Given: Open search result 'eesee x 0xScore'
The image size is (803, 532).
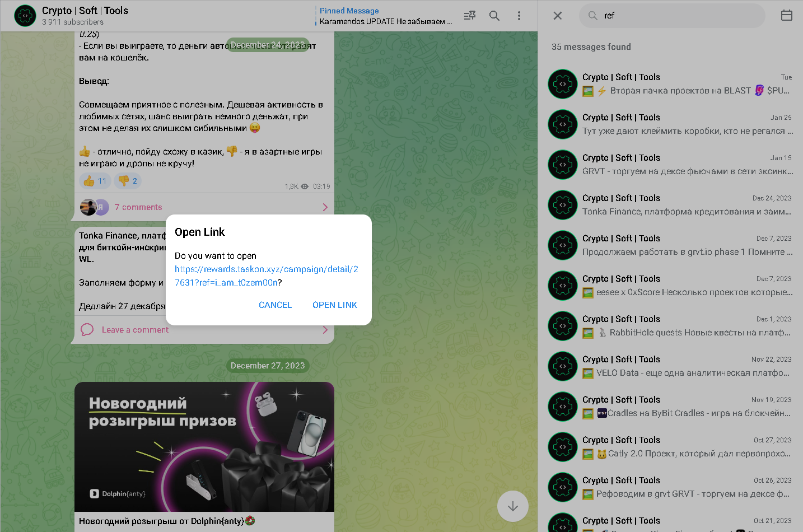Looking at the screenshot, I should click(670, 286).
